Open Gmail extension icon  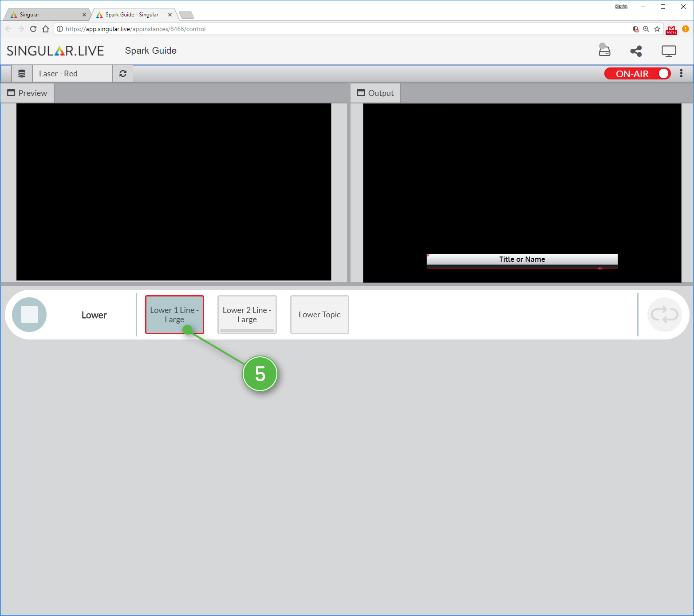(671, 30)
